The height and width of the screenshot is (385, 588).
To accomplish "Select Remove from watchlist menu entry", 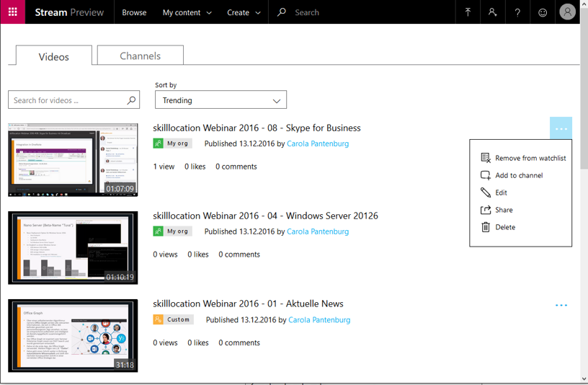I will 523,158.
